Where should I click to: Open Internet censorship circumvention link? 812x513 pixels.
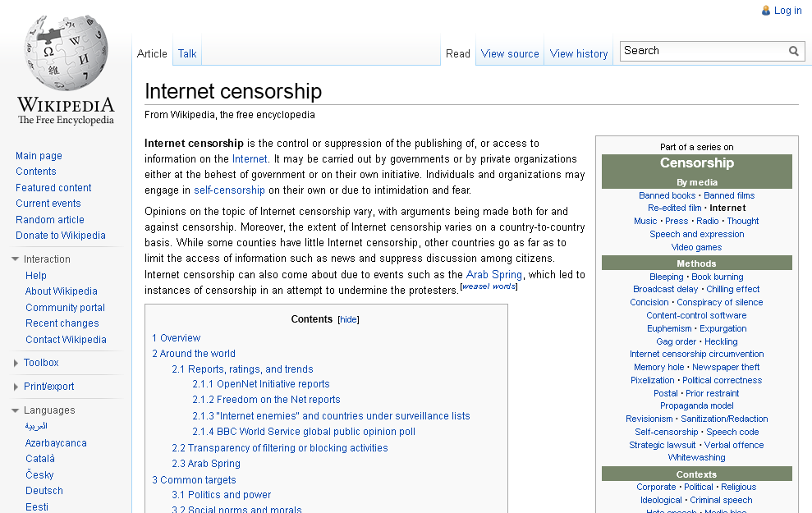point(696,354)
